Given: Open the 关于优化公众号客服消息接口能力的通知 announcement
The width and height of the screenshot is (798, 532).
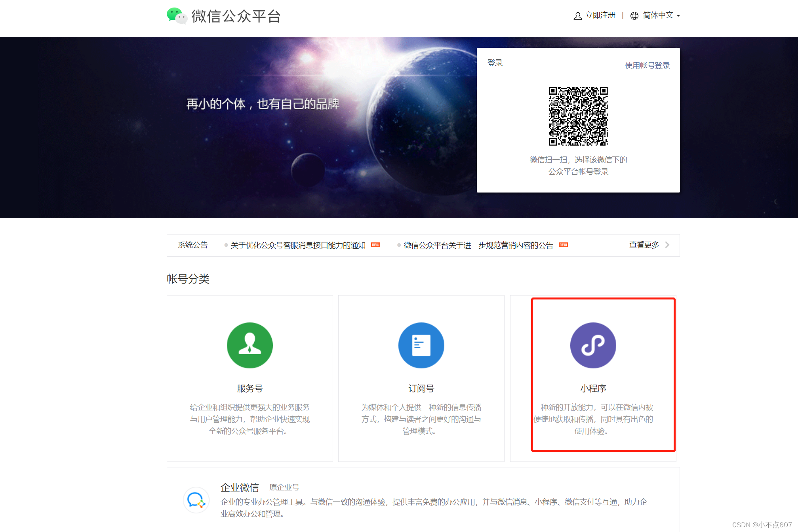Looking at the screenshot, I should [x=297, y=245].
